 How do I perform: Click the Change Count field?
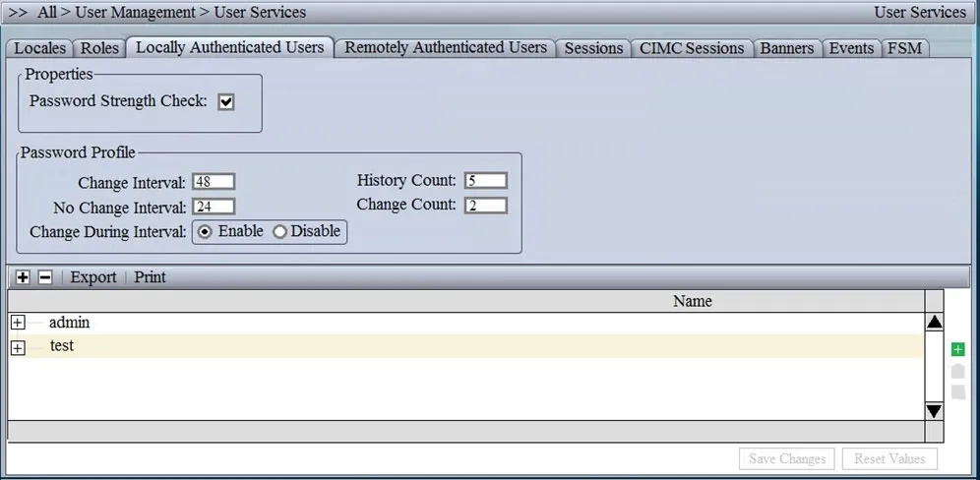coord(486,206)
